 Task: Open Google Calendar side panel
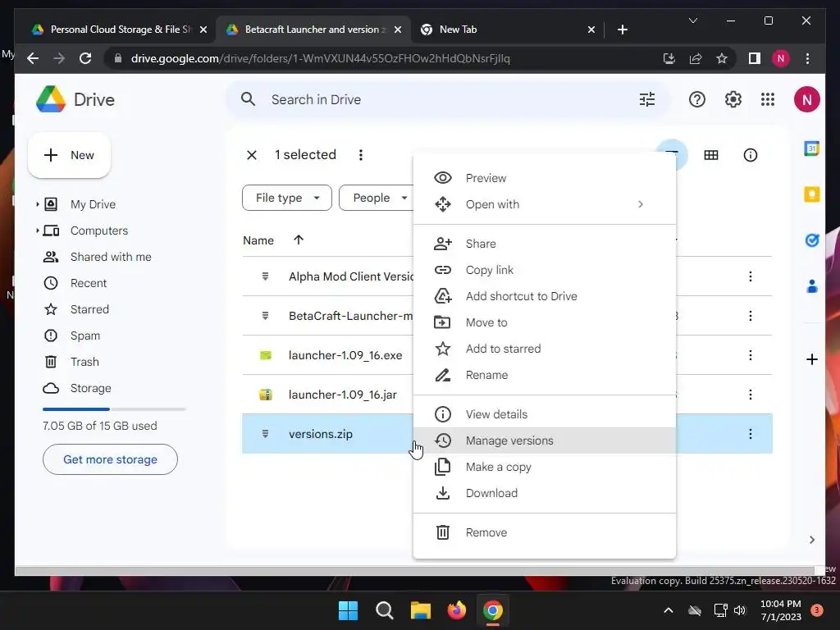point(811,148)
